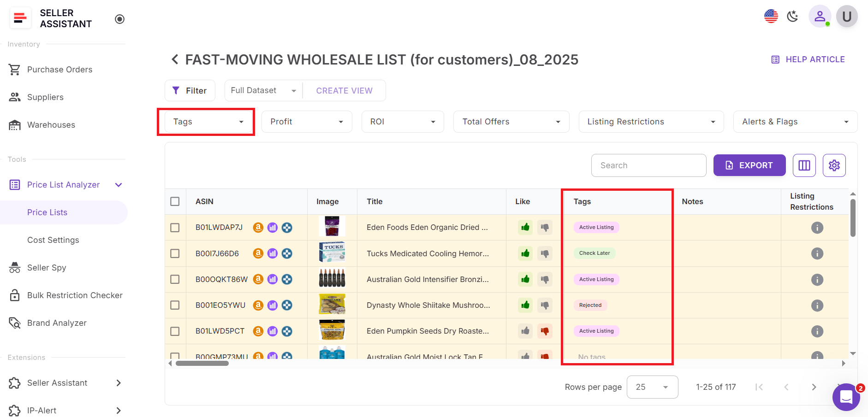Open the Brand Analyzer tool
This screenshot has width=868, height=417.
[x=56, y=323]
